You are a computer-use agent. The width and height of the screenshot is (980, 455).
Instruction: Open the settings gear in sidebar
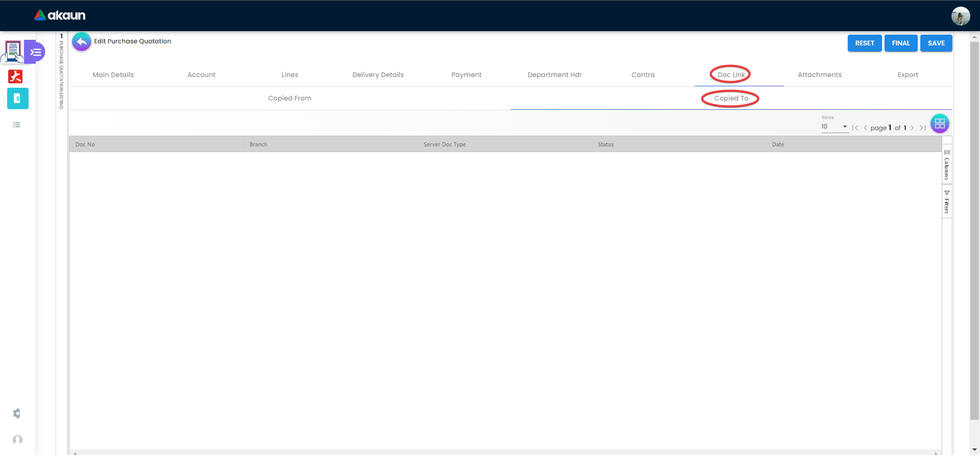[17, 413]
